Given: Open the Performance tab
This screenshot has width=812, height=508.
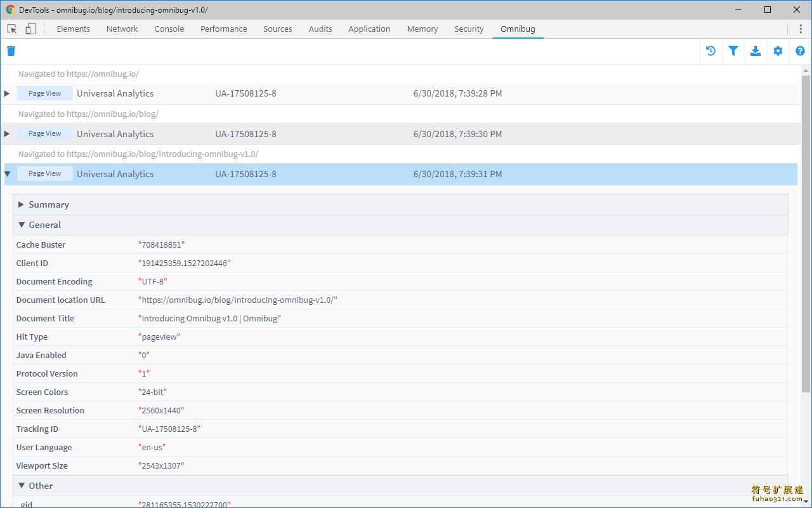Looking at the screenshot, I should [x=224, y=29].
